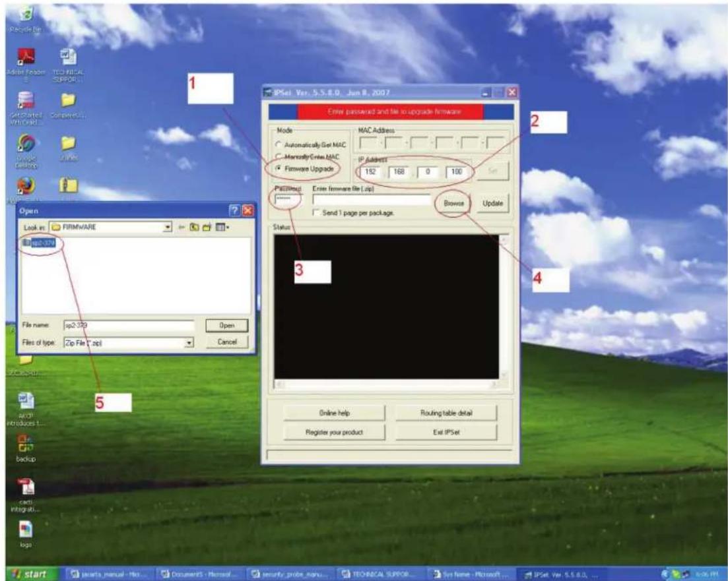Click the black Status output area
The width and height of the screenshot is (728, 581).
click(386, 307)
